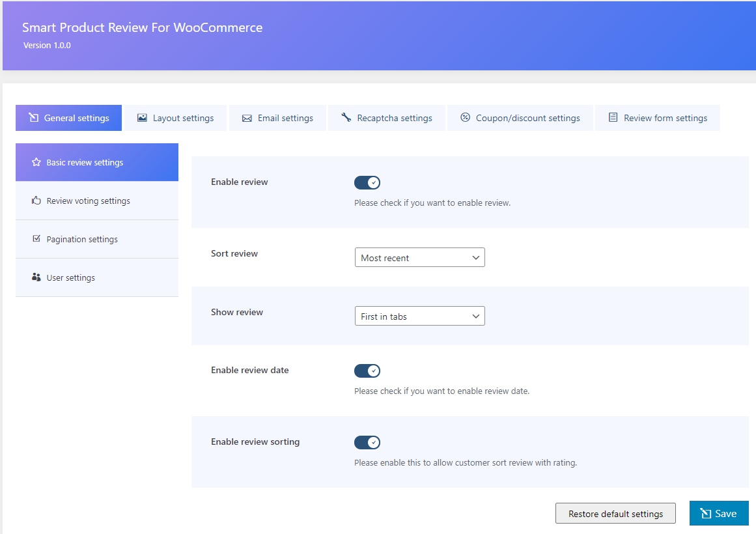756x534 pixels.
Task: Click the 'Version 1.0.0' text
Action: pyautogui.click(x=47, y=46)
